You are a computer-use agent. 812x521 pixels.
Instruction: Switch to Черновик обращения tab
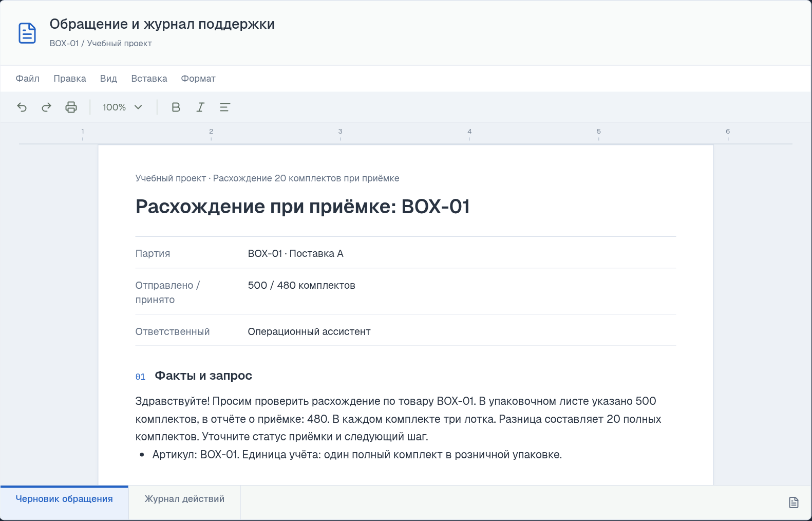coord(64,503)
